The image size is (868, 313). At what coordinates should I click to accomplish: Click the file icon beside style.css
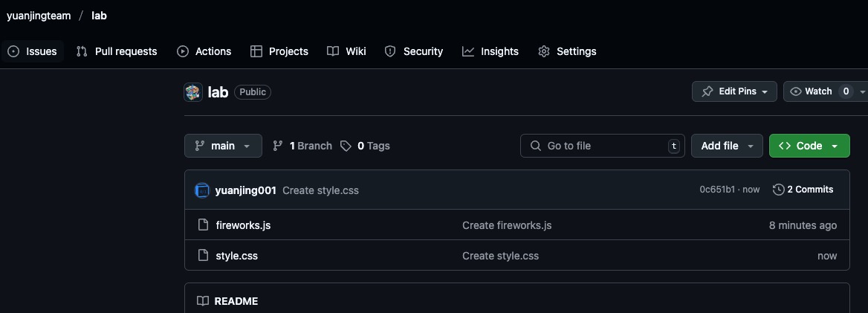[x=203, y=256]
